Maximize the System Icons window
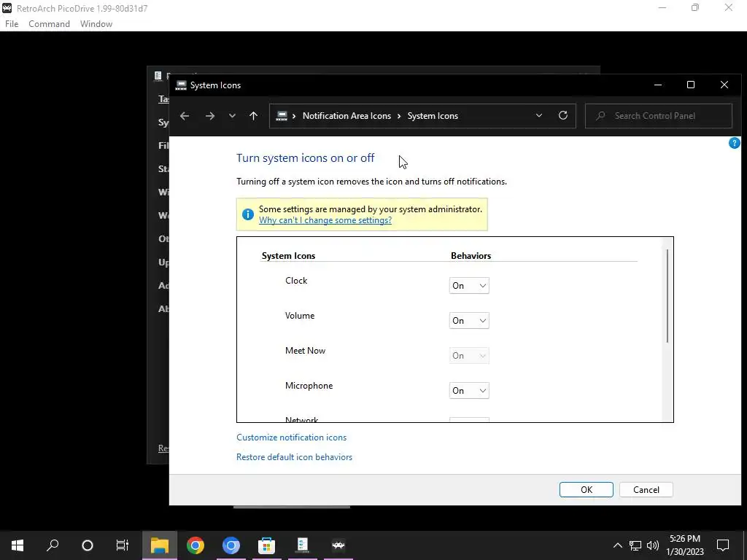Viewport: 747px width, 560px height. coord(691,85)
